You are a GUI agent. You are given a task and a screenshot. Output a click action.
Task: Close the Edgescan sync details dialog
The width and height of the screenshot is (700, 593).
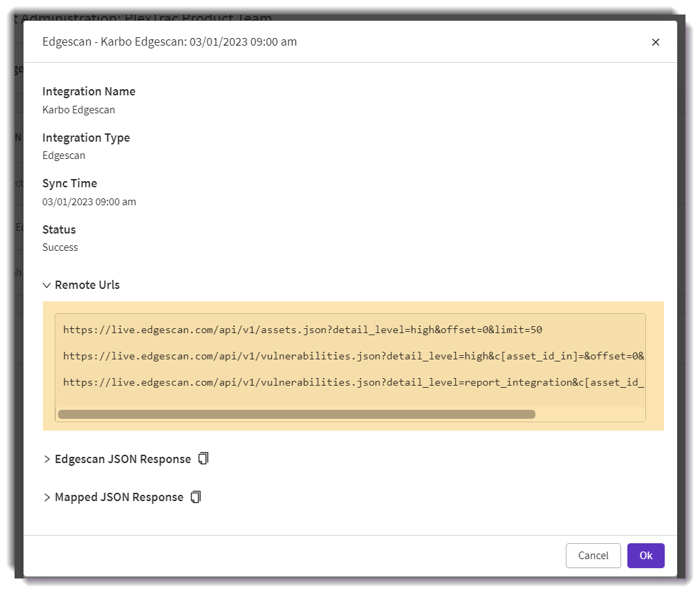pos(655,42)
